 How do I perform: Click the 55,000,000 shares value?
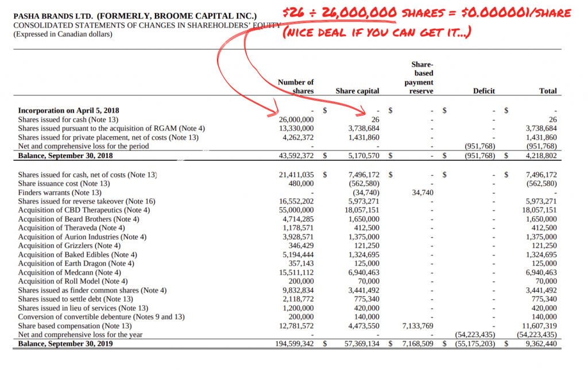296,210
